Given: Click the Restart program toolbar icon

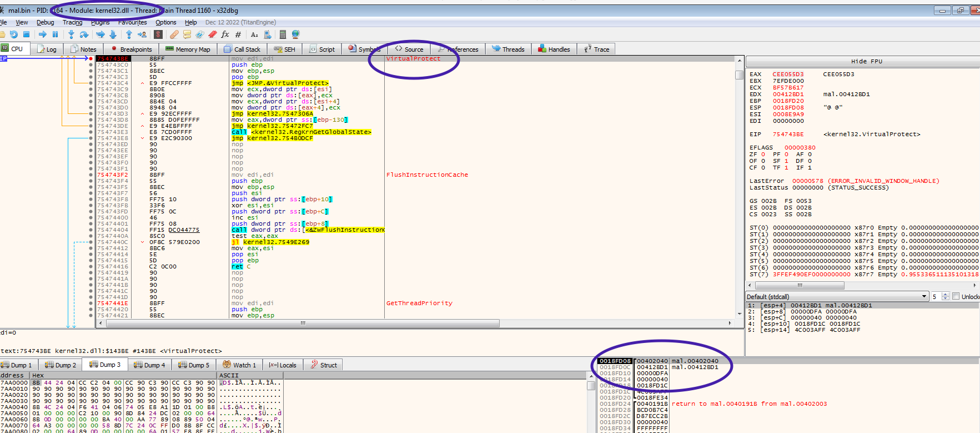Looking at the screenshot, I should pos(14,34).
